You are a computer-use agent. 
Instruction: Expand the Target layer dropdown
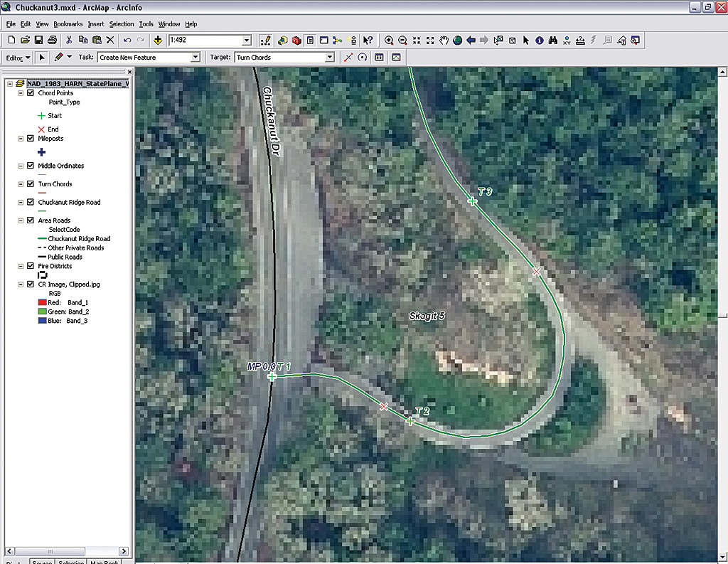(x=330, y=58)
